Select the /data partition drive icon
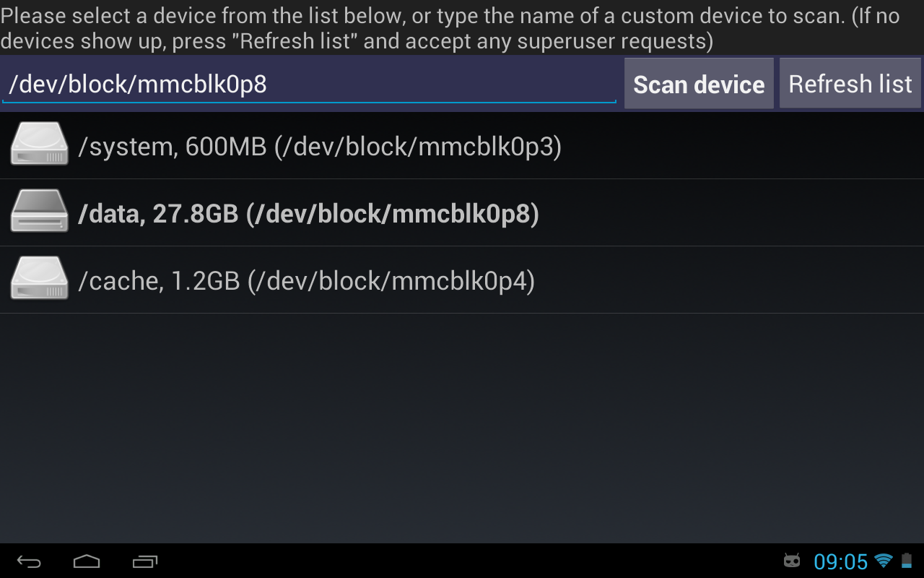The height and width of the screenshot is (578, 924). pos(38,211)
